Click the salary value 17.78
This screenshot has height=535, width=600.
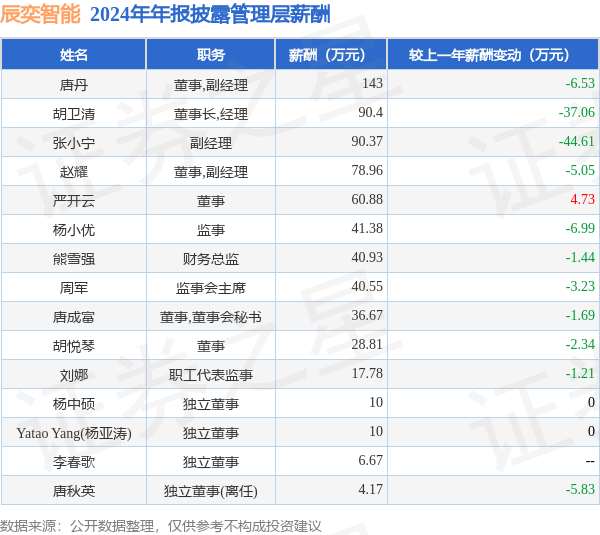(367, 374)
